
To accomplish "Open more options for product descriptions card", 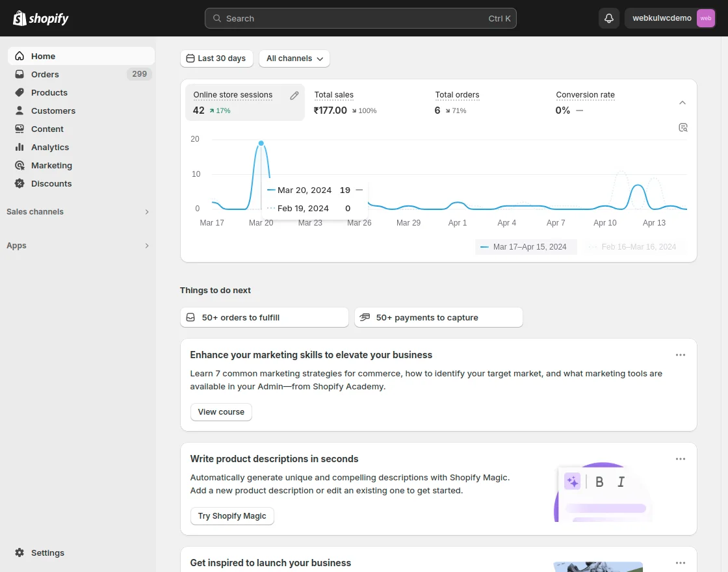I will [680, 459].
